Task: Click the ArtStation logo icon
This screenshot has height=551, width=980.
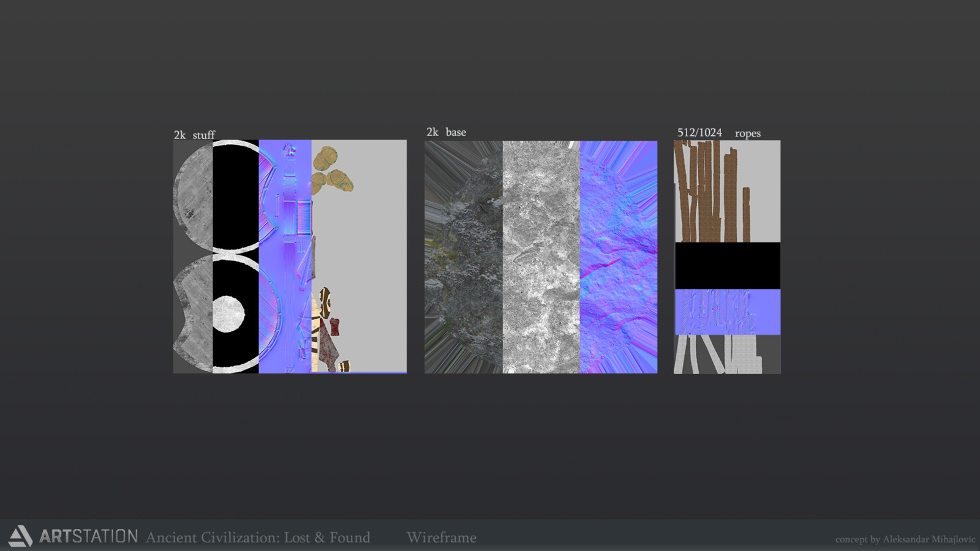Action: (20, 536)
